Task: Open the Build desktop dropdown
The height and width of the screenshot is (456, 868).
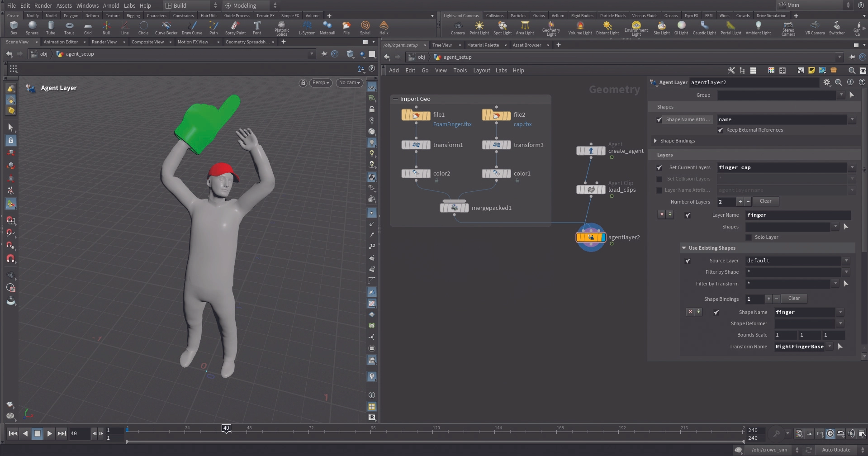Action: click(191, 5)
